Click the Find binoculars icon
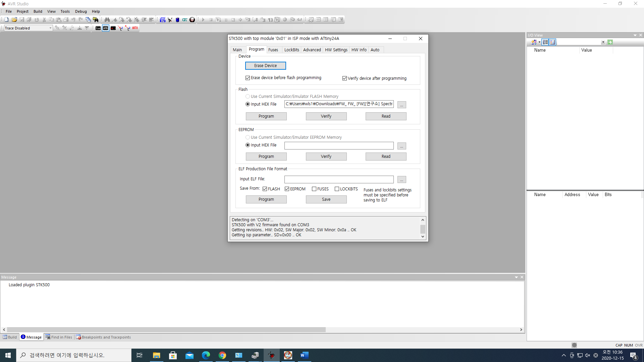 [107, 20]
